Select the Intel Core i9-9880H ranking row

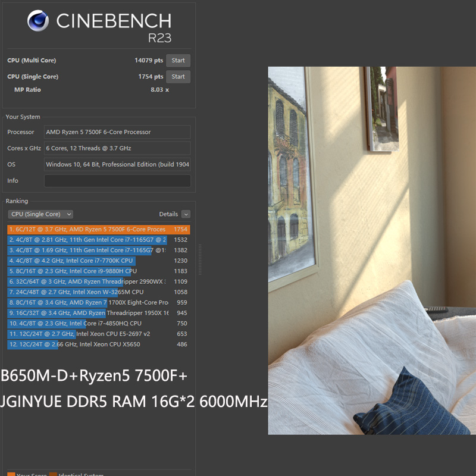coord(99,271)
